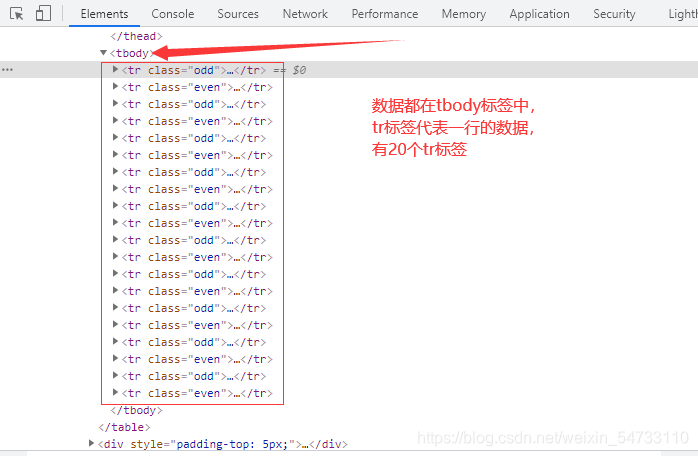Activate the inspect element picker icon

pyautogui.click(x=16, y=14)
